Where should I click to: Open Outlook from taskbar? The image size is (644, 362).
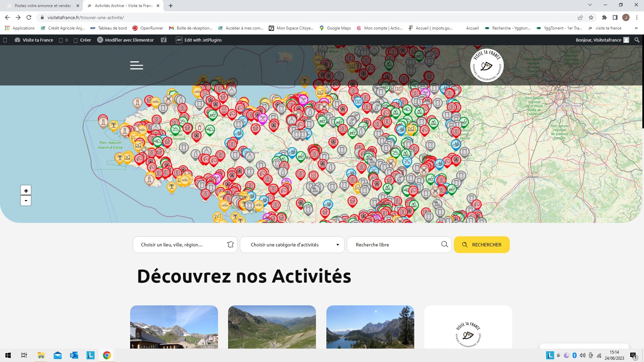tap(74, 355)
